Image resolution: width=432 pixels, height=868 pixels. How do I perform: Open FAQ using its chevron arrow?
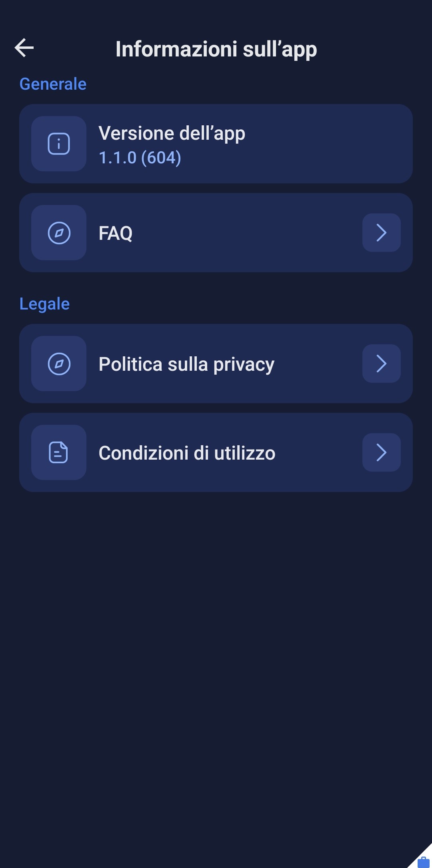point(381,233)
